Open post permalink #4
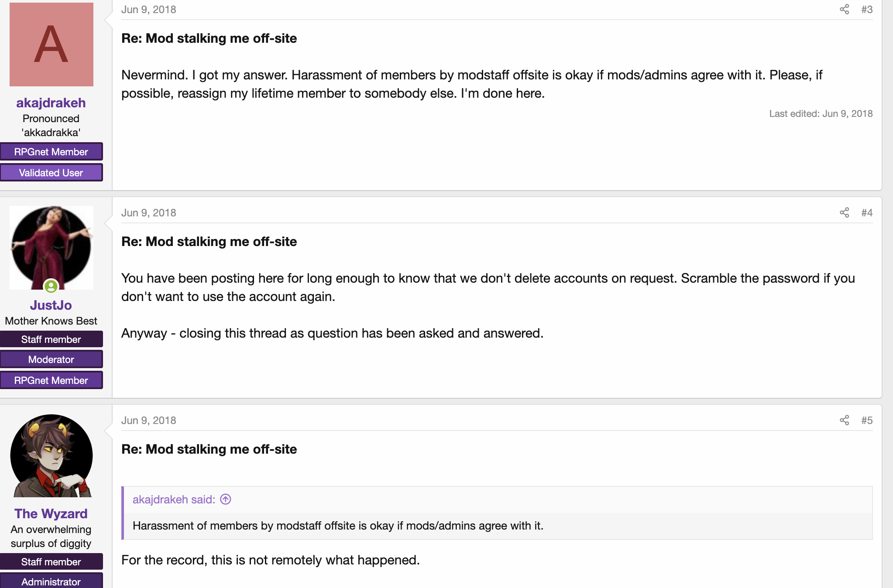The height and width of the screenshot is (588, 893). [x=866, y=212]
